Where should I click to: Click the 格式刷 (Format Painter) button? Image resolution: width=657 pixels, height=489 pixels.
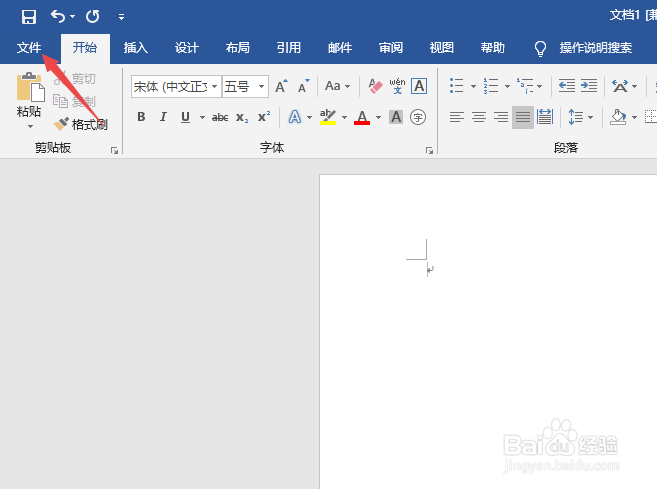[80, 124]
